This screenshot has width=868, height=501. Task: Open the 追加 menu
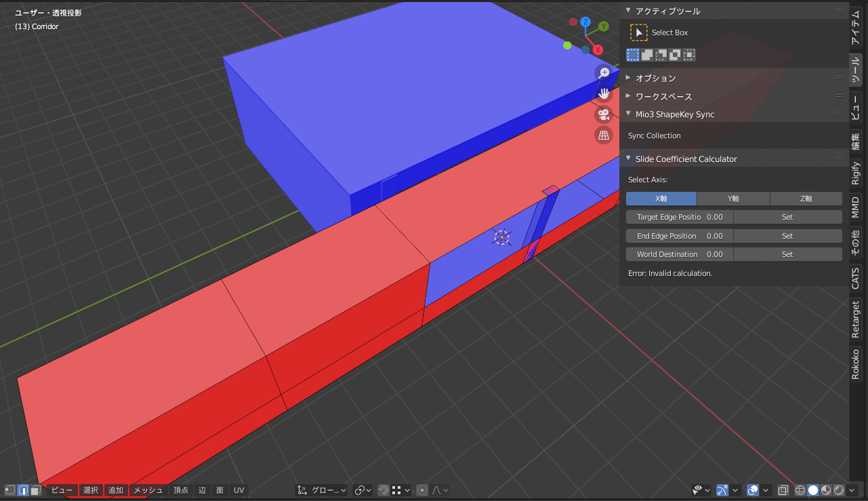116,490
